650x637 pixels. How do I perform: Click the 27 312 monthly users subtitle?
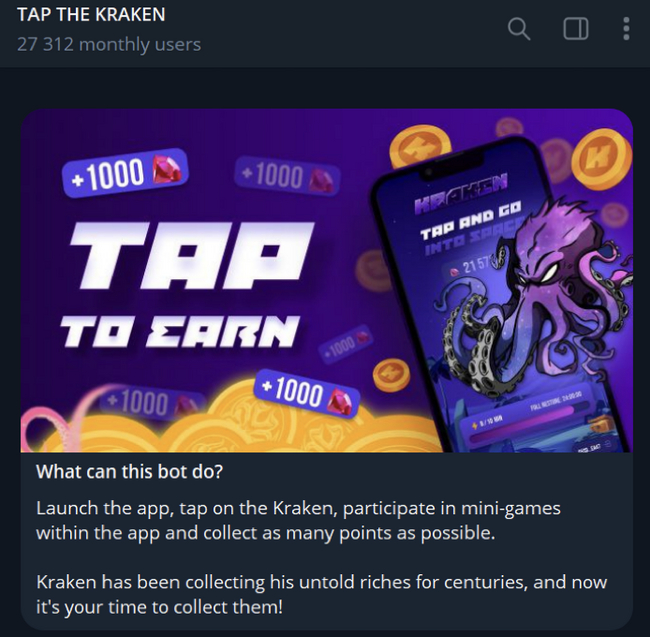109,44
